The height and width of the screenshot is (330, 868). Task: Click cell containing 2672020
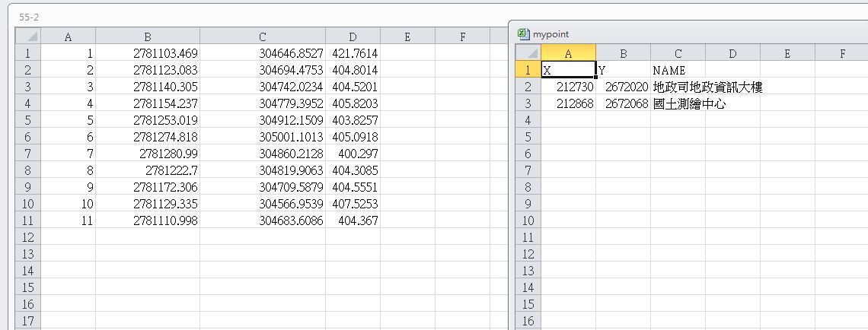(x=624, y=87)
